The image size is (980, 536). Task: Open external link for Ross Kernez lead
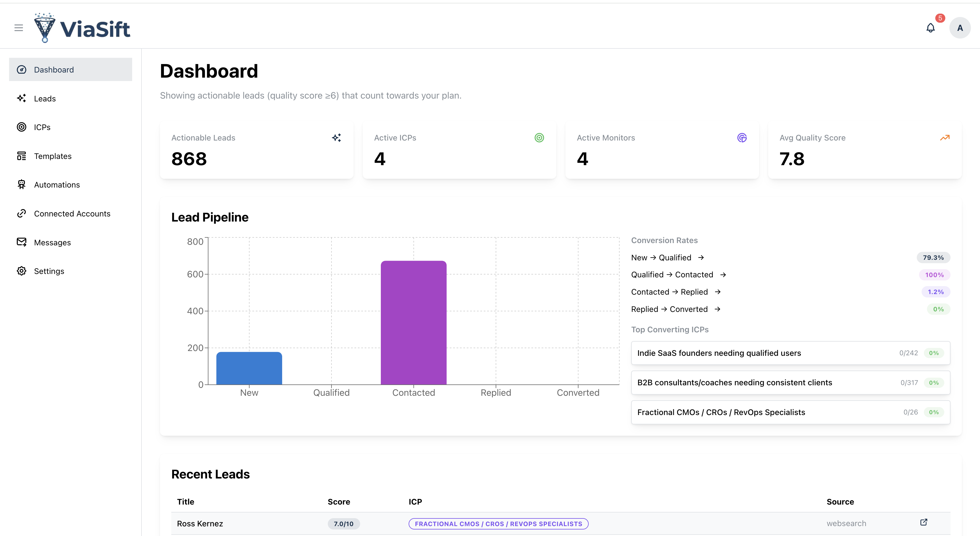tap(924, 522)
